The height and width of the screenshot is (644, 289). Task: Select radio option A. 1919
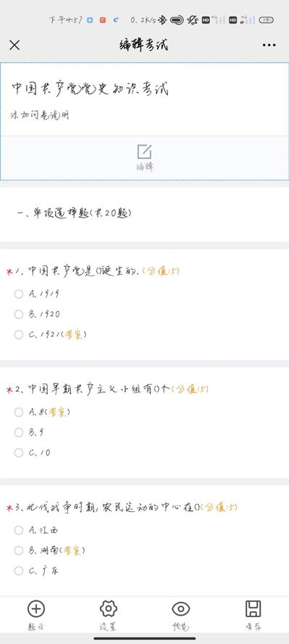click(19, 294)
